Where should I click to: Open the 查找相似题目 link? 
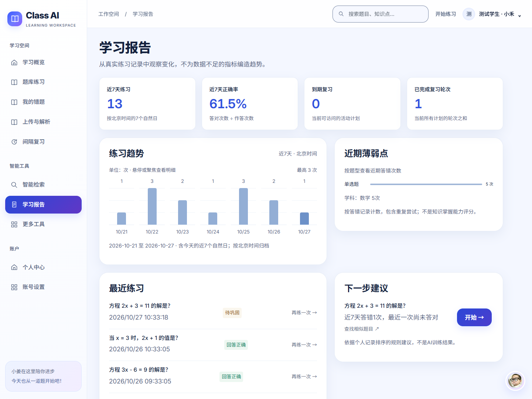click(x=362, y=329)
